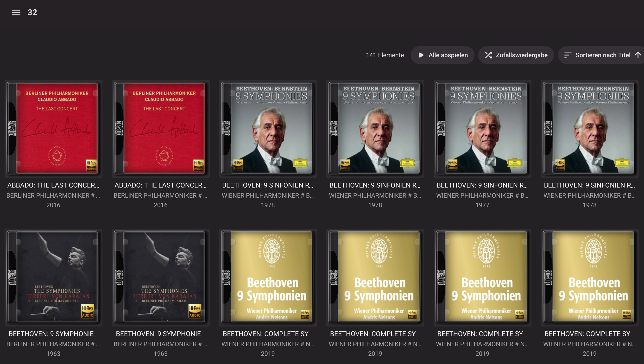
Task: Open second Abbado The Last Concert cover
Action: (x=160, y=128)
